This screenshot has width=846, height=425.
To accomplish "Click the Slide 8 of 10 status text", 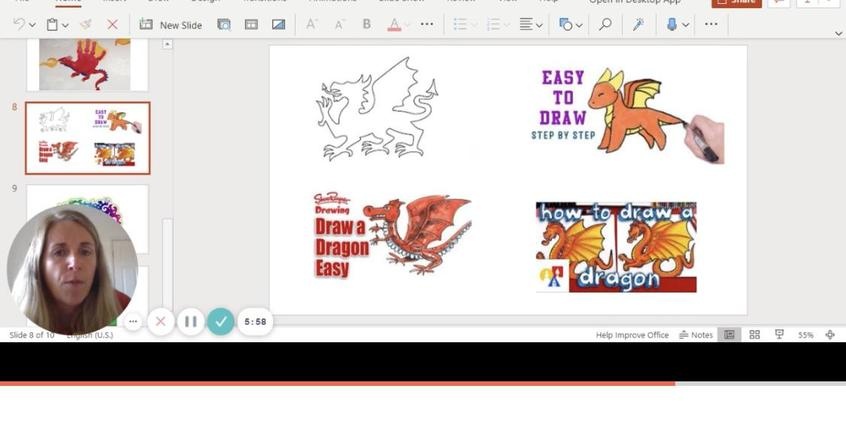I will tap(32, 335).
